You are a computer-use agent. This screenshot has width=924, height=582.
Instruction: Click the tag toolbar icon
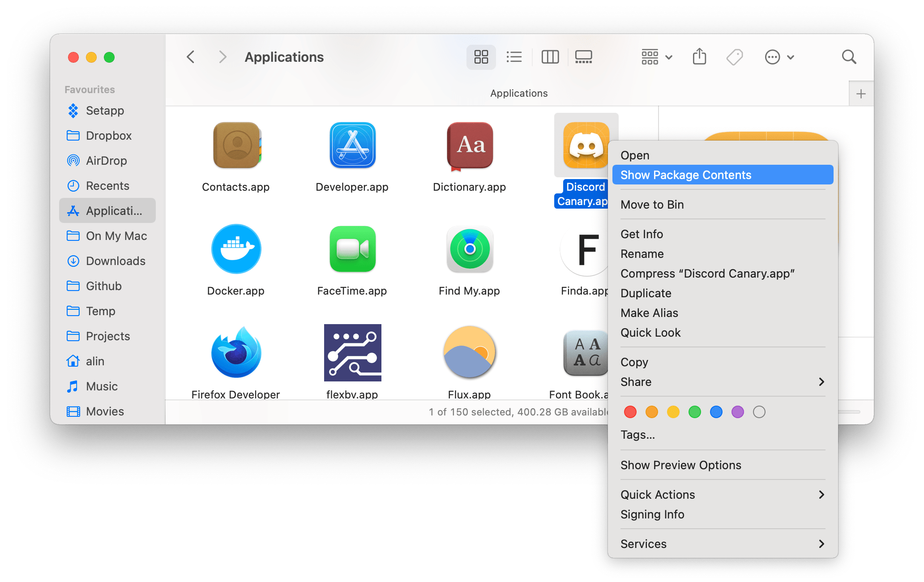tap(735, 57)
